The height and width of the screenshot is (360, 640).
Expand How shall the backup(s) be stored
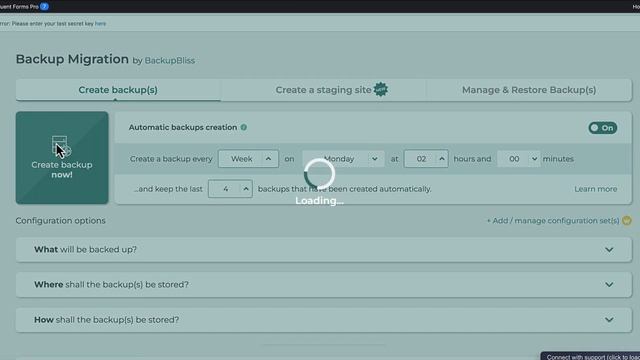click(x=324, y=320)
